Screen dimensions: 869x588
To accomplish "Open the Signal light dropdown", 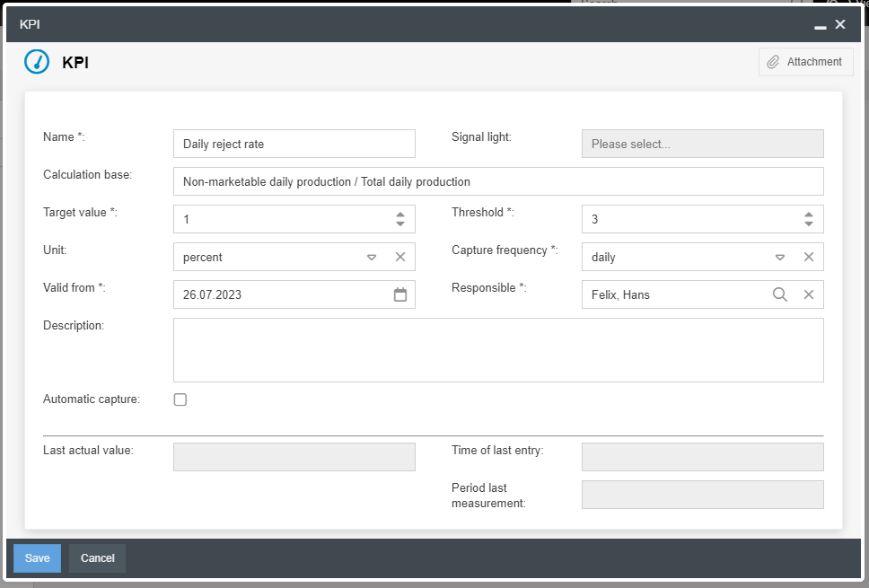I will coord(702,144).
